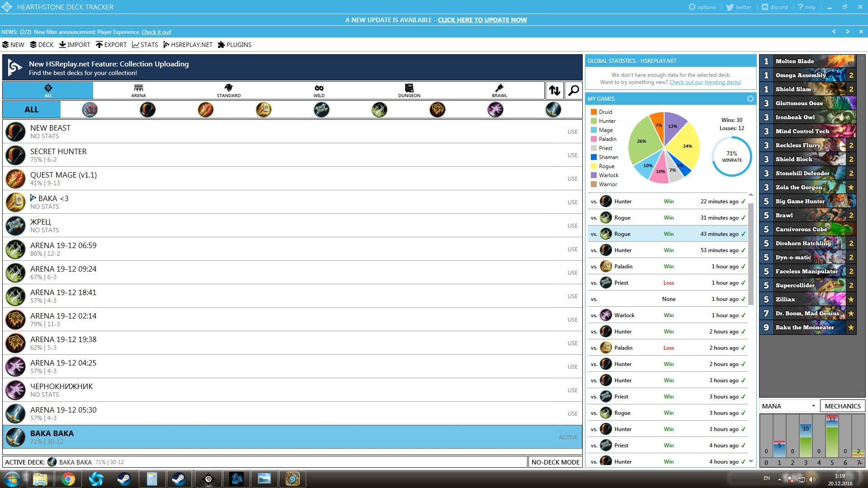Filter decks by the Warrior class icon
The image size is (868, 488).
553,109
